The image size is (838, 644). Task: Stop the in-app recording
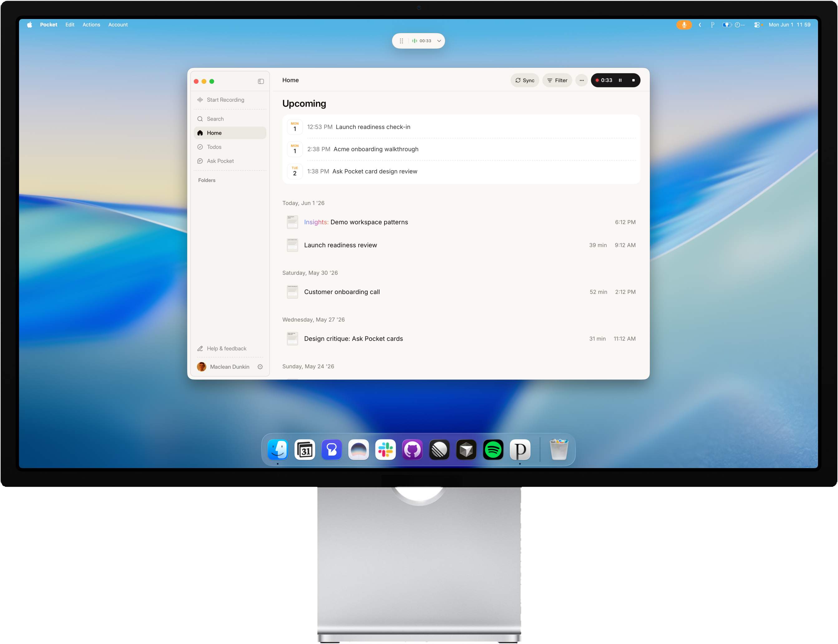[633, 80]
